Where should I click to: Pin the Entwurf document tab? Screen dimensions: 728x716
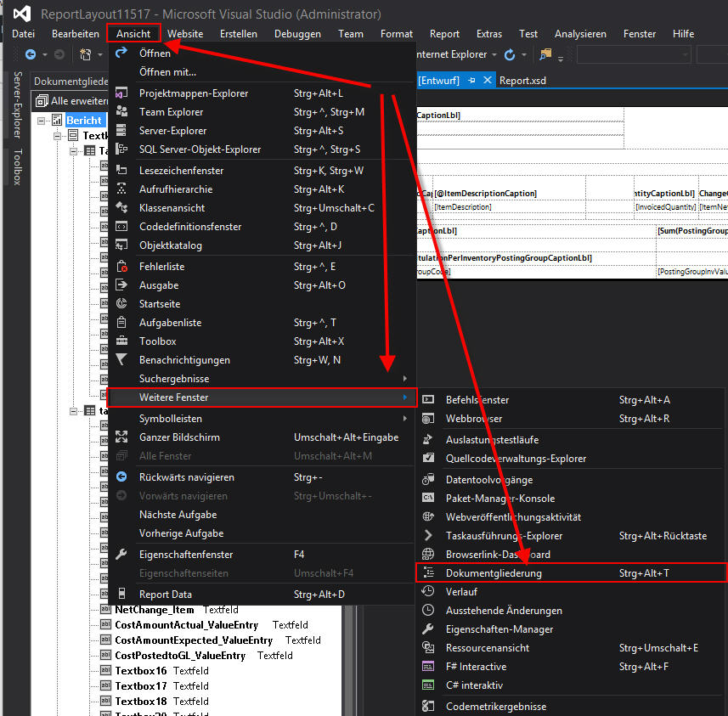click(x=471, y=81)
